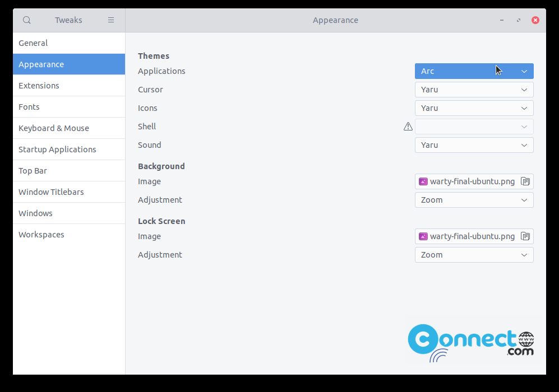Click the Background image picture thumbnail icon
The width and height of the screenshot is (559, 392).
(423, 181)
